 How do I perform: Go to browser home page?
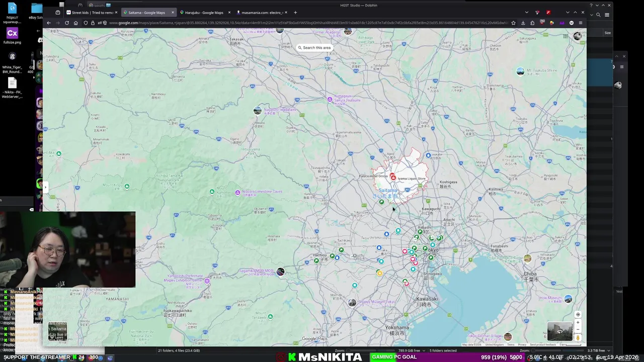pos(75,23)
